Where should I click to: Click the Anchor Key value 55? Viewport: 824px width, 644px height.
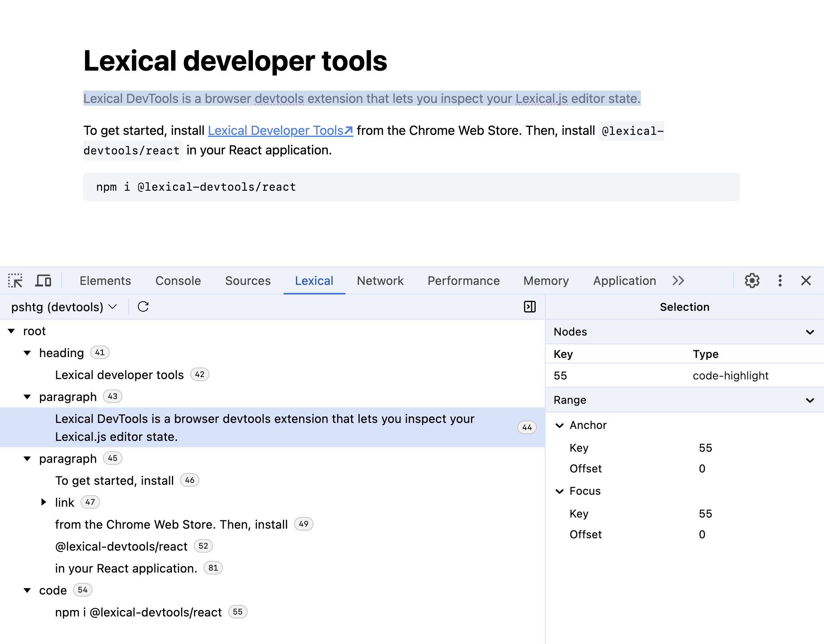tap(705, 448)
